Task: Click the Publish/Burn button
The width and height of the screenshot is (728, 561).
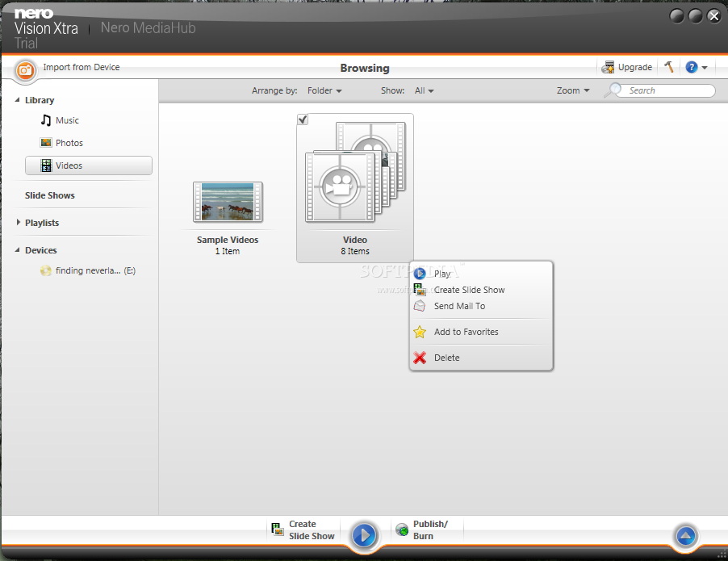Action: point(422,530)
